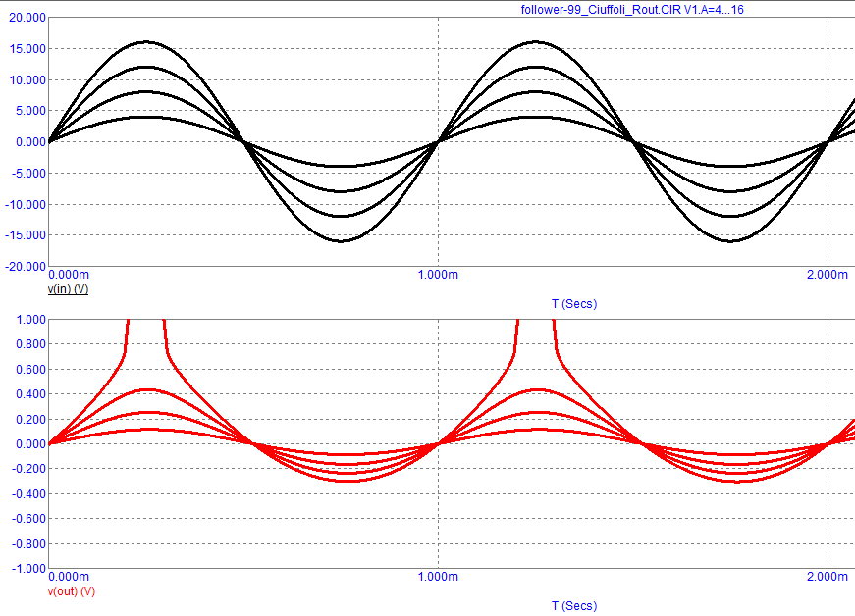Click the 0.000m time label under the v(in) plot
855x616 pixels.
pyautogui.click(x=69, y=275)
